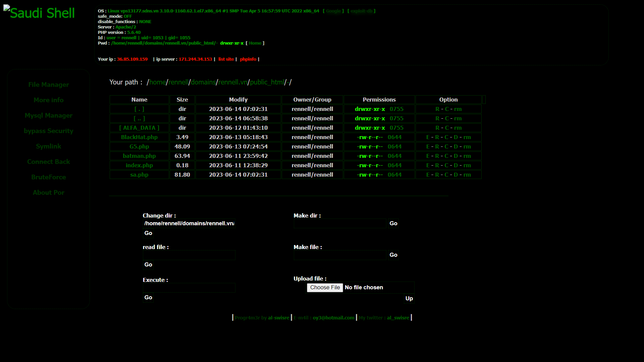This screenshot has height=362, width=644.
Task: Click the Choose File button
Action: [x=325, y=288]
